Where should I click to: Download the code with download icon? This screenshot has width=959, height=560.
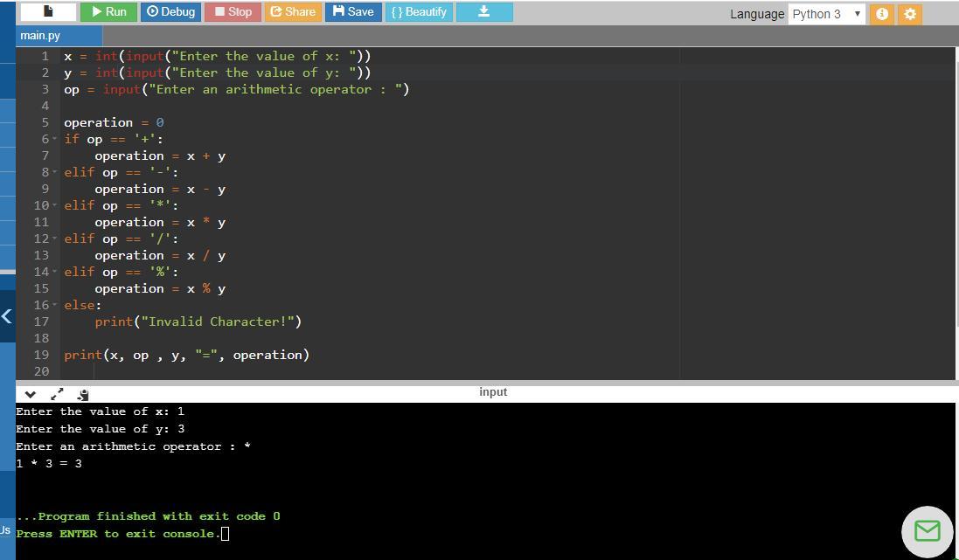tap(483, 12)
